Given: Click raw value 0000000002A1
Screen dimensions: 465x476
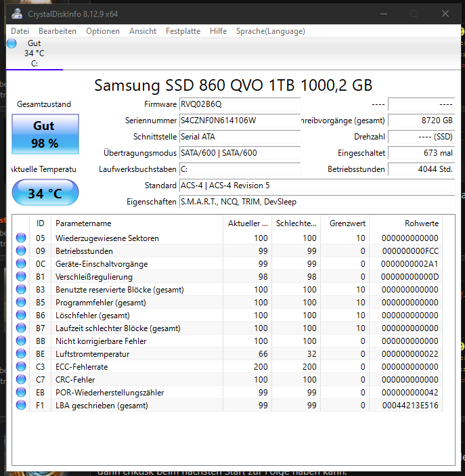Looking at the screenshot, I should tap(409, 264).
